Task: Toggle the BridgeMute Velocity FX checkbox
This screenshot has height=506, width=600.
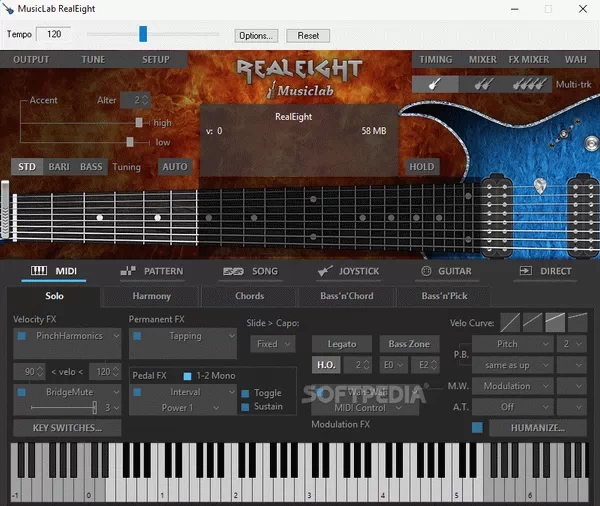Action: (22, 392)
